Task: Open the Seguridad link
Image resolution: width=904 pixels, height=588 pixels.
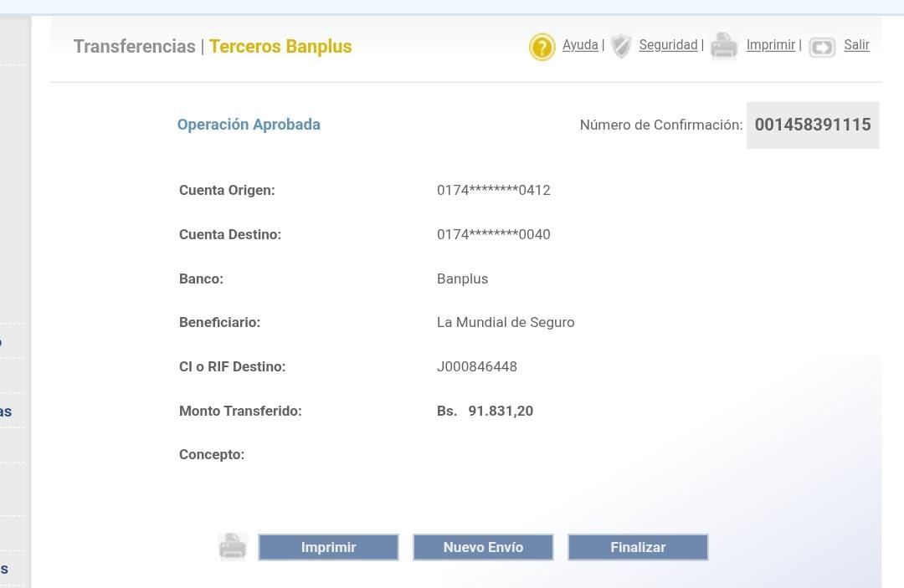Action: pos(668,45)
